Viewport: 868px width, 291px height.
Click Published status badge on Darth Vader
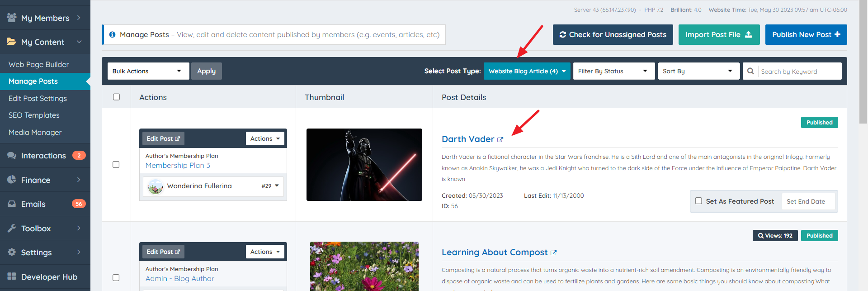click(819, 122)
